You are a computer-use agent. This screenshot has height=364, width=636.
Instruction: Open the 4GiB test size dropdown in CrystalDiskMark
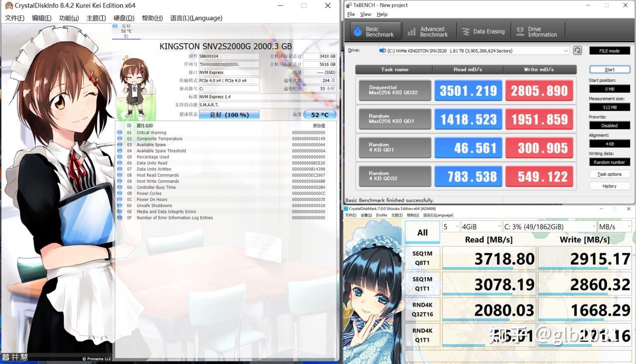point(481,226)
